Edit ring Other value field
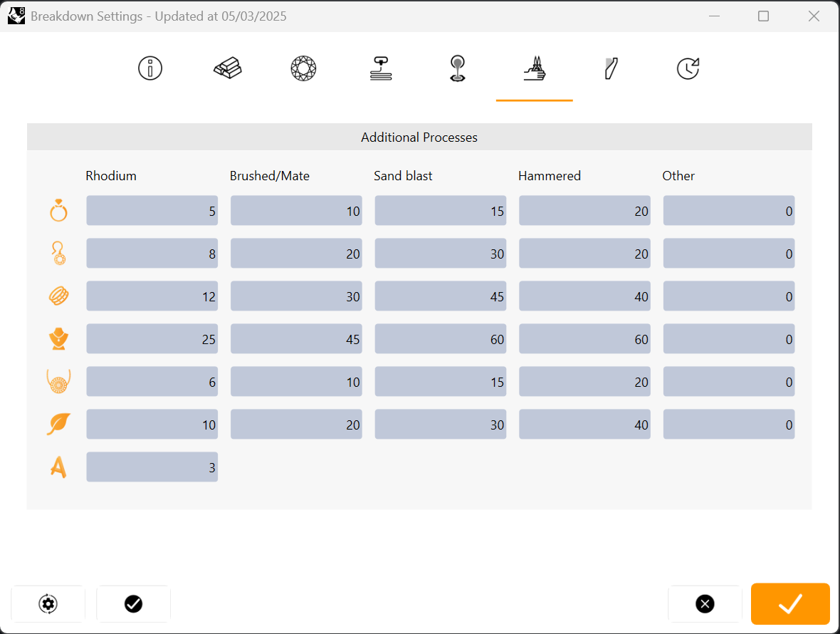 click(x=728, y=211)
